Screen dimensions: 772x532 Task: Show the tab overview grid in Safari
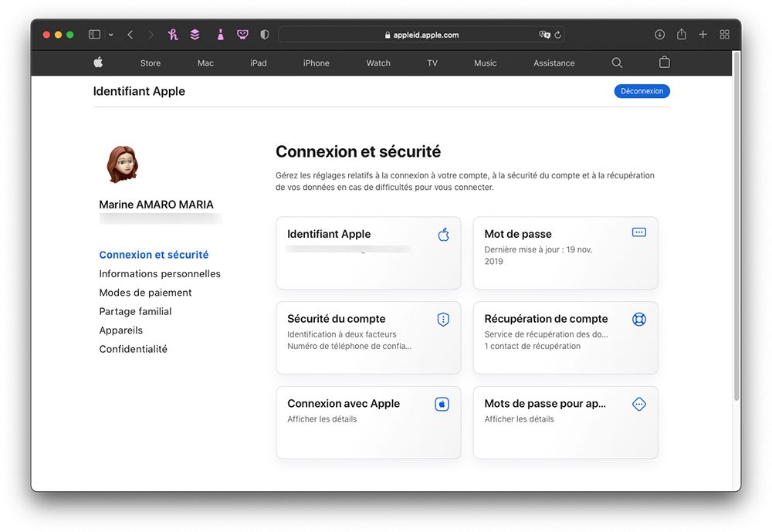[724, 34]
